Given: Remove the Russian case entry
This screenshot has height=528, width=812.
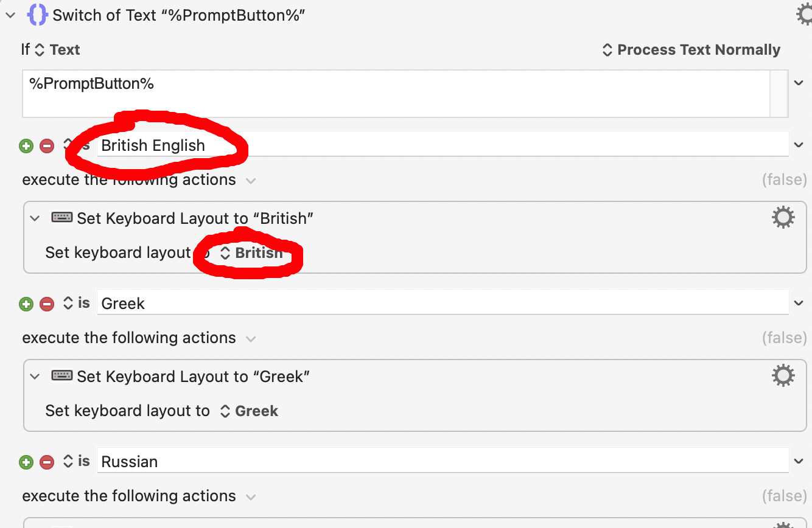Looking at the screenshot, I should tap(47, 462).
